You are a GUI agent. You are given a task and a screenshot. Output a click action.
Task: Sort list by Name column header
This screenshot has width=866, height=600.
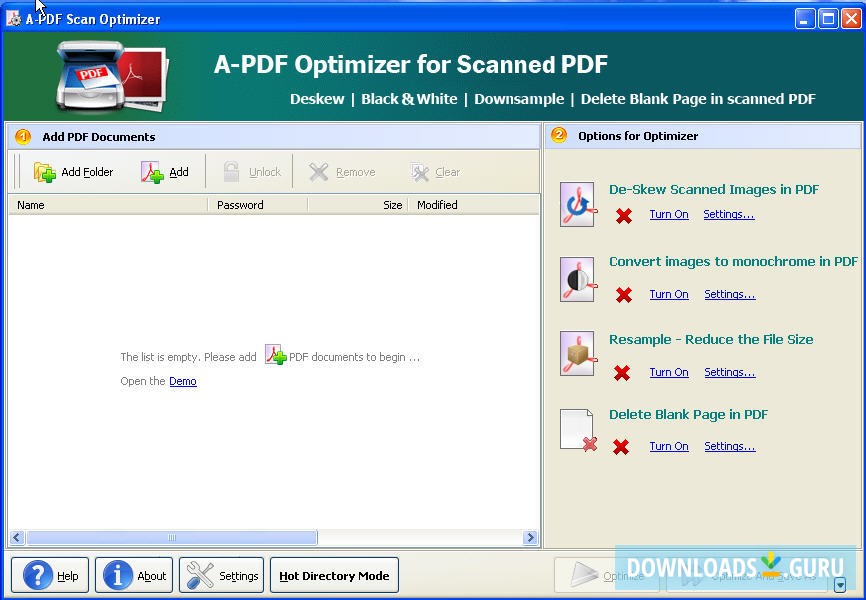(x=108, y=205)
